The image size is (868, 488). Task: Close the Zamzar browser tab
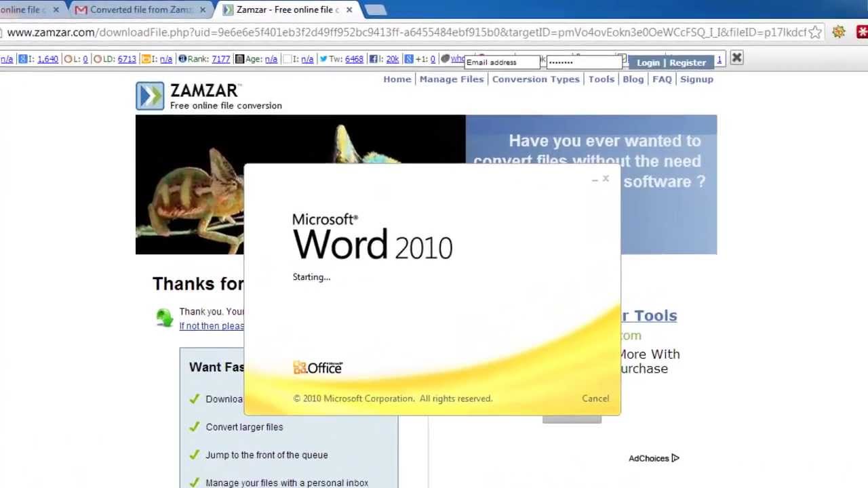pos(349,9)
